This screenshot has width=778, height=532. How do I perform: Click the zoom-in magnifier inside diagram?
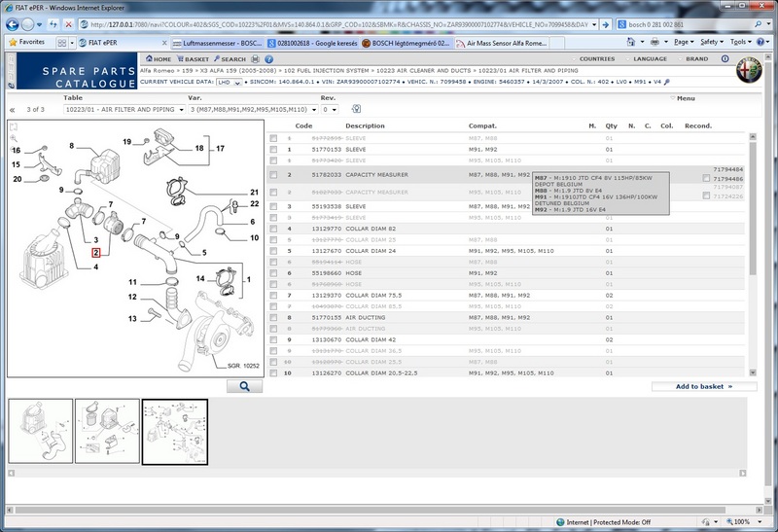14,138
